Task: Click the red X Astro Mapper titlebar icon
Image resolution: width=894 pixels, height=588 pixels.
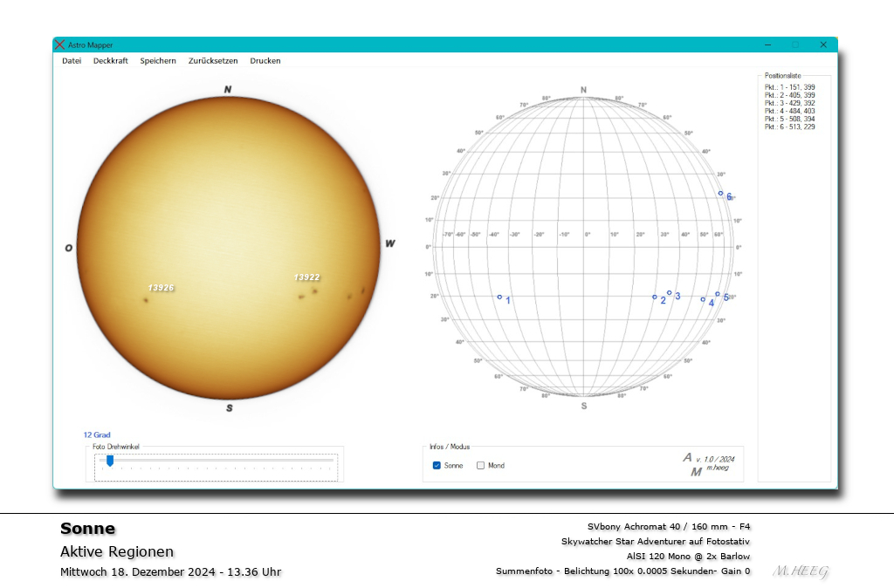Action: pos(59,44)
